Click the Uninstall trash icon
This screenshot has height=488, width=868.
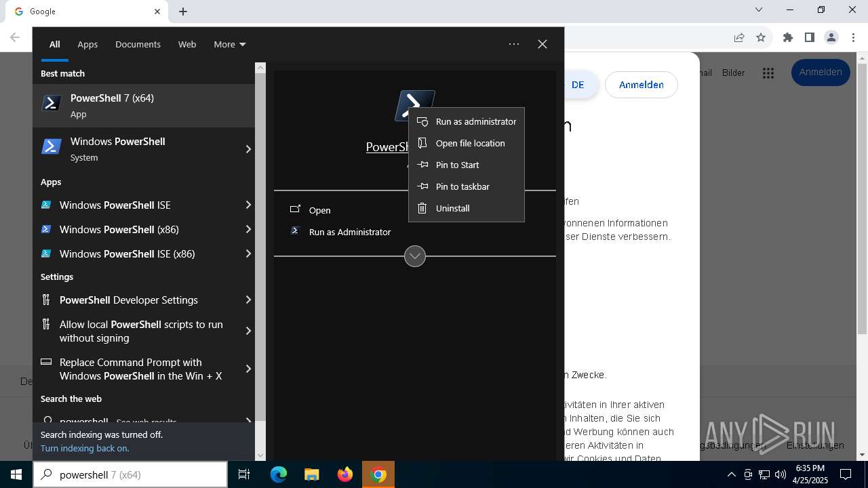pyautogui.click(x=422, y=208)
